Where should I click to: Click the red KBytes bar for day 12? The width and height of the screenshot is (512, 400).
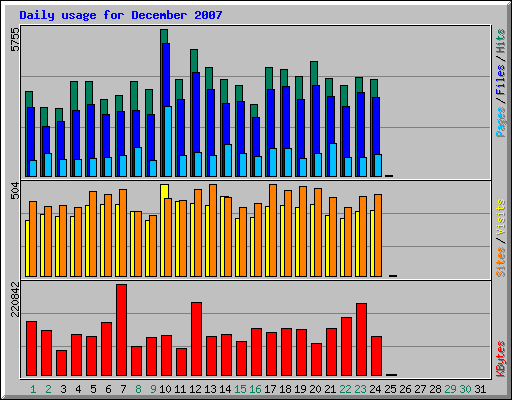[x=196, y=339]
